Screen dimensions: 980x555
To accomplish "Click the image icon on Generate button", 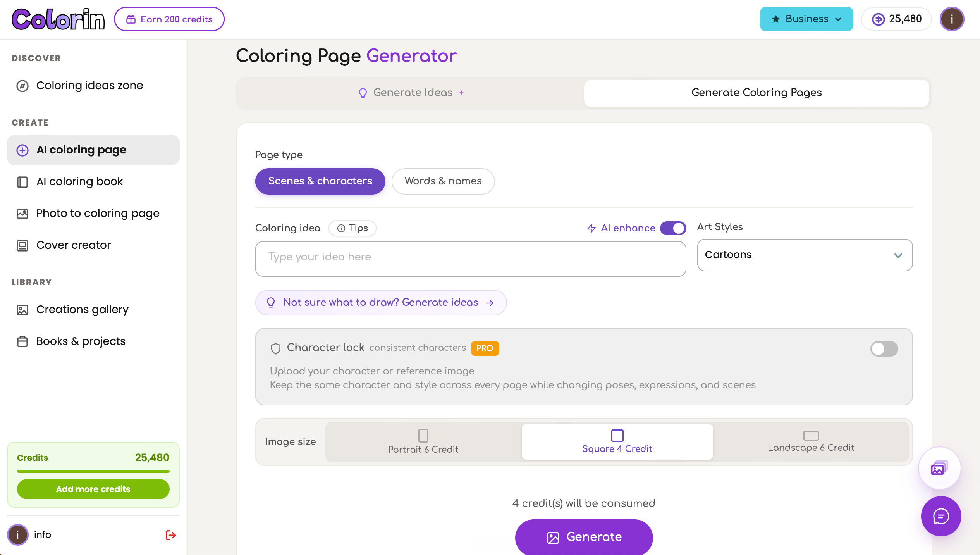I will (553, 538).
